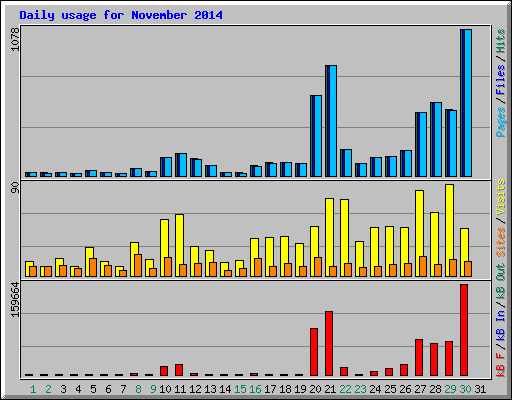This screenshot has width=512, height=400.
Task: Click day 27's orange sites bar
Action: point(423,267)
